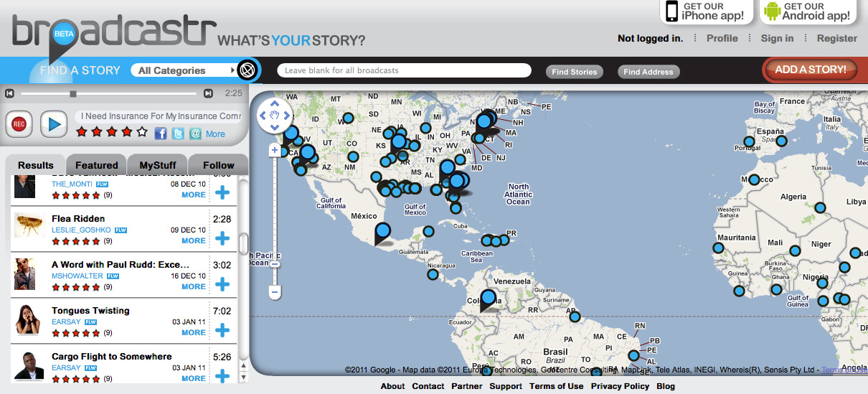Screen dimensions: 868x394
Task: Open the Flea Ridden flea thumbnail
Action: (29, 225)
